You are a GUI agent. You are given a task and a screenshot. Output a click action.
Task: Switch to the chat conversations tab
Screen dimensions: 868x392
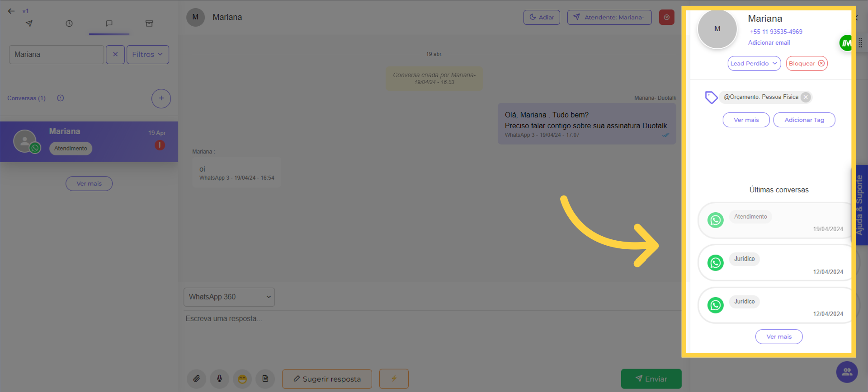click(109, 23)
